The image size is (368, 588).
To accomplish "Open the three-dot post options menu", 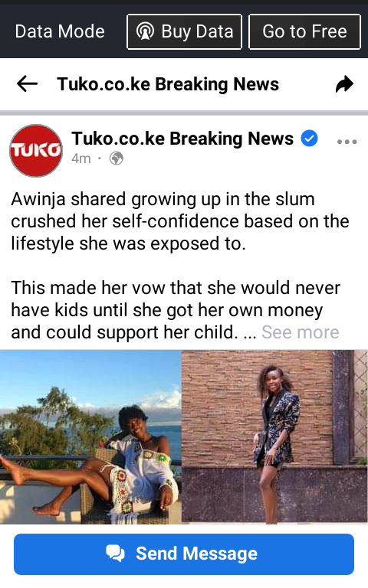I will (347, 142).
